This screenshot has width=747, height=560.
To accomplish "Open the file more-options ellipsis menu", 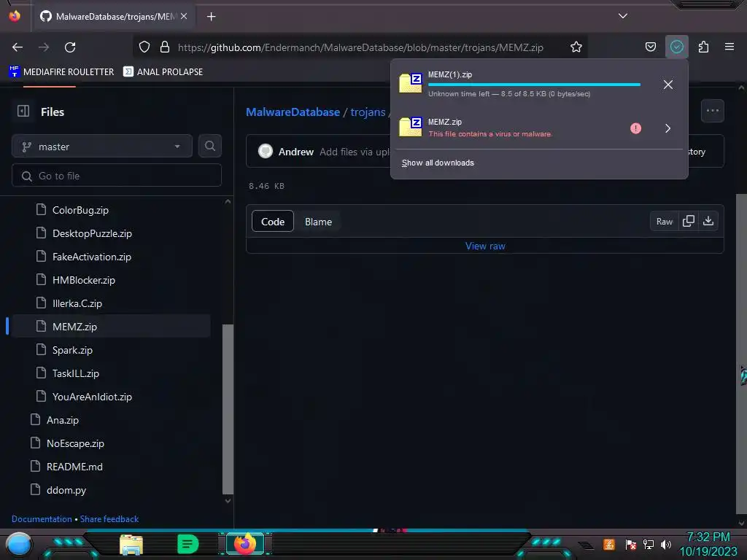I will point(712,111).
